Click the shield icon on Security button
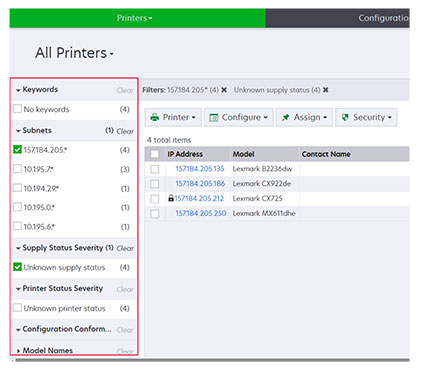The height and width of the screenshot is (373, 422). coord(345,117)
